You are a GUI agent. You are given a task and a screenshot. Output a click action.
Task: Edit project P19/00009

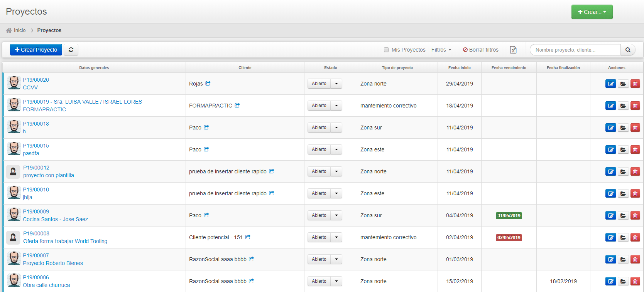[611, 215]
